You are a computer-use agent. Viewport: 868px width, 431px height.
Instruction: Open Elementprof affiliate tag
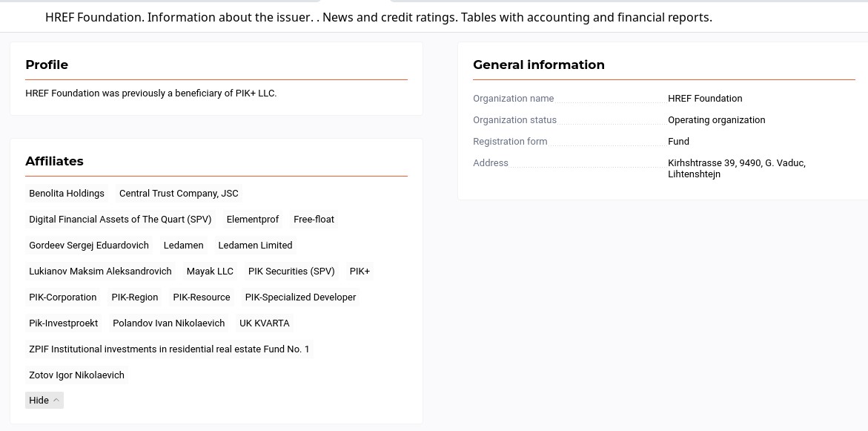[x=253, y=220]
